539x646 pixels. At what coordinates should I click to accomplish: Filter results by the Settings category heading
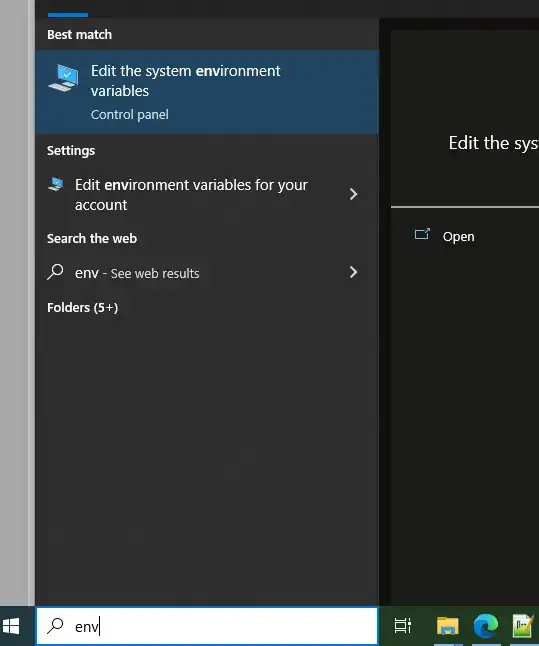[x=71, y=151]
